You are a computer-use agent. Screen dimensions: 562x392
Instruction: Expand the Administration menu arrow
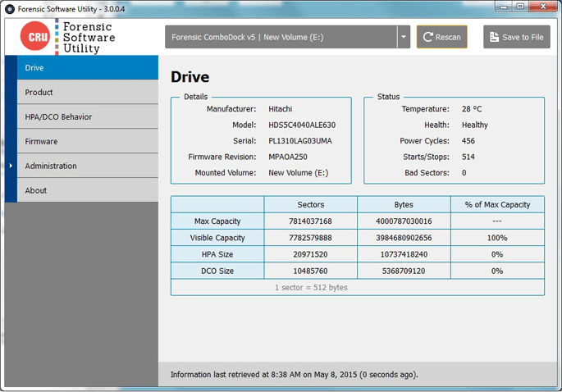[11, 166]
